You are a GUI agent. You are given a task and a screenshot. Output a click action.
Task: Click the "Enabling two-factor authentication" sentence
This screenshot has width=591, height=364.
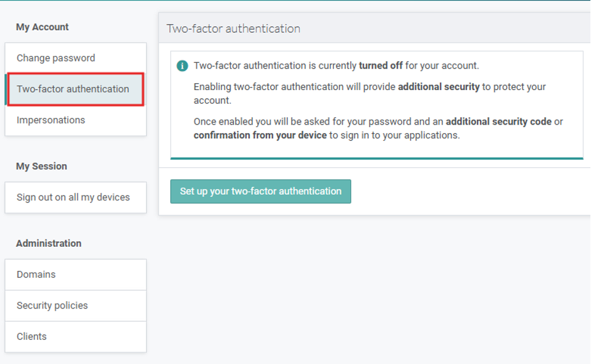click(295, 87)
